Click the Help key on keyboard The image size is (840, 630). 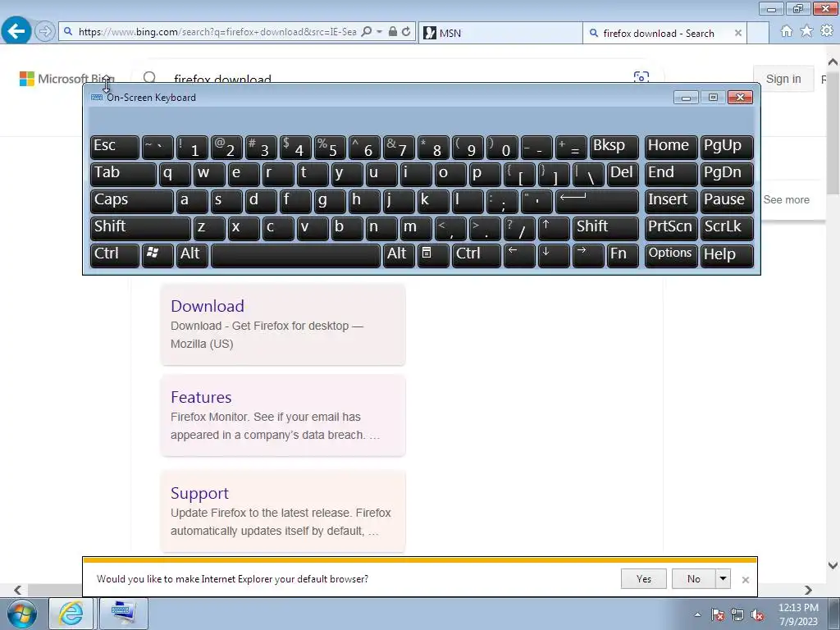[727, 254]
